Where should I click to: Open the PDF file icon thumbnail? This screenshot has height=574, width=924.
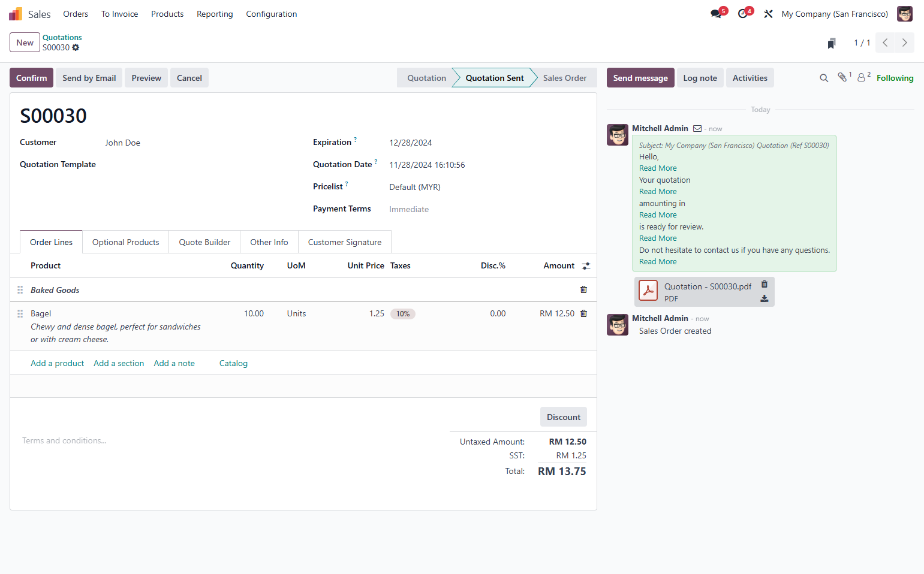648,291
